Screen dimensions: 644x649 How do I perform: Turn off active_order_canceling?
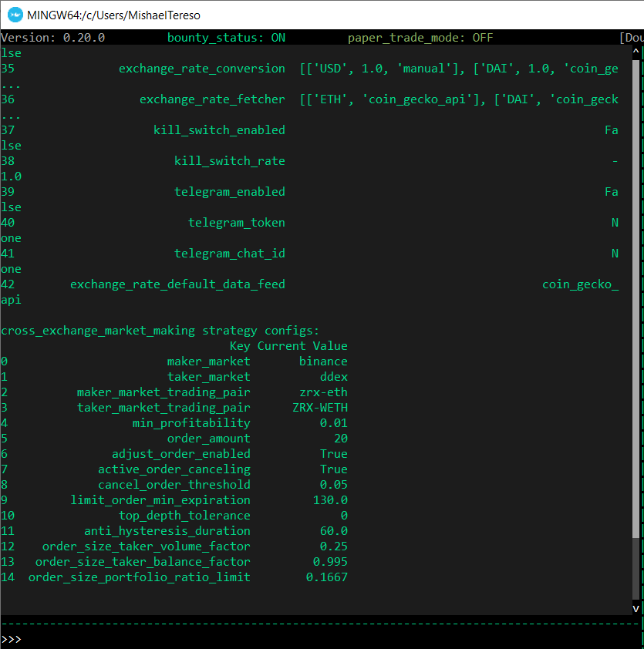[334, 469]
